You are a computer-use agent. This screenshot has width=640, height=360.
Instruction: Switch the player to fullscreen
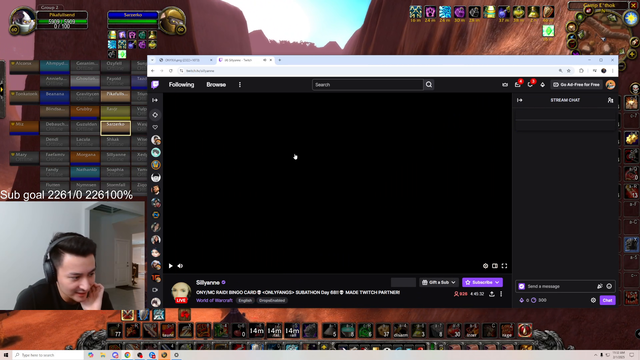click(x=504, y=266)
